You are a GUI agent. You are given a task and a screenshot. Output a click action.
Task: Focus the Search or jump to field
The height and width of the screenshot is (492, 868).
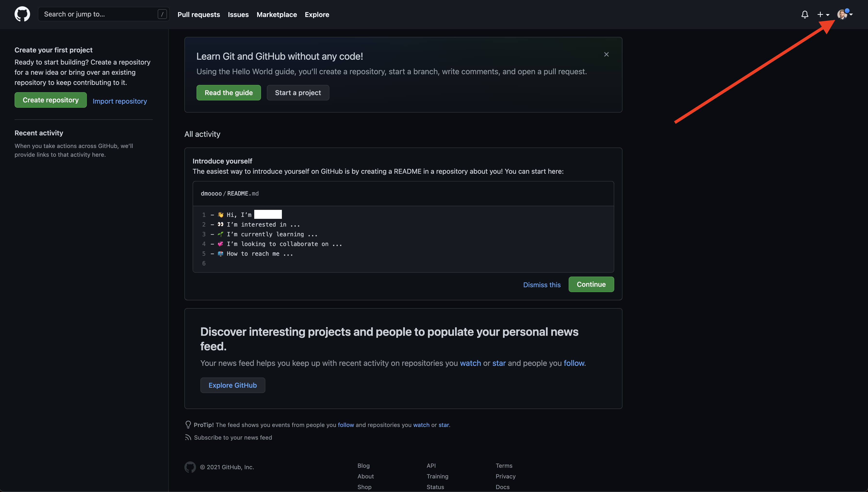coord(104,14)
